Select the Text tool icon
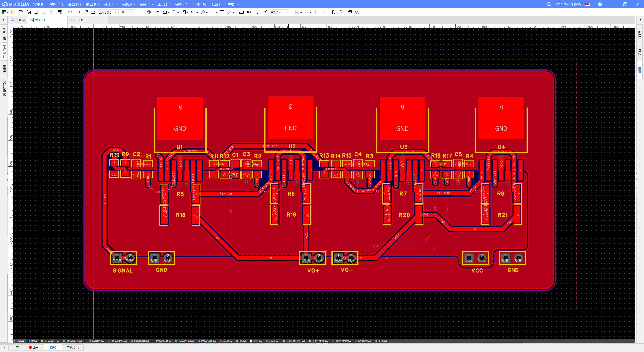Image resolution: width=644 pixels, height=352 pixels. point(222,12)
